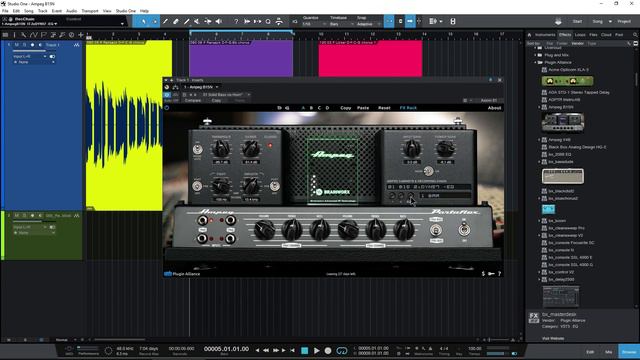The image size is (640, 360).
Task: Switch to the Loops browser tab
Action: point(580,35)
